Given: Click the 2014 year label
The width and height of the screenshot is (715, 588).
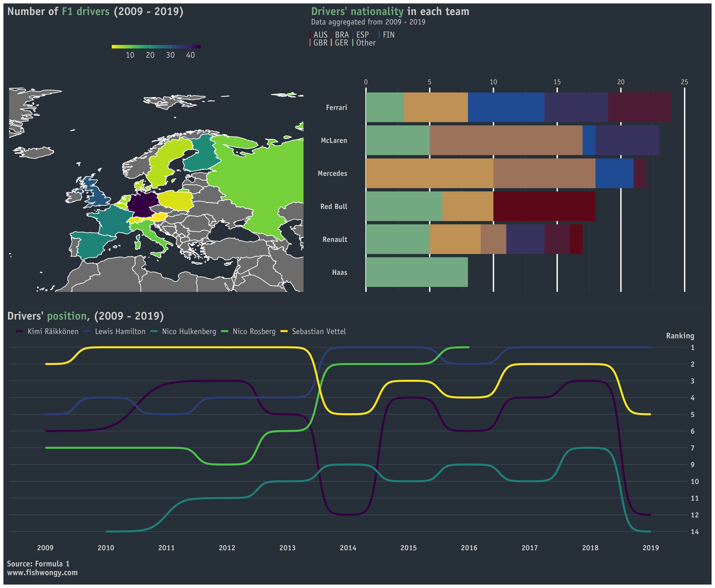Looking at the screenshot, I should (x=348, y=548).
